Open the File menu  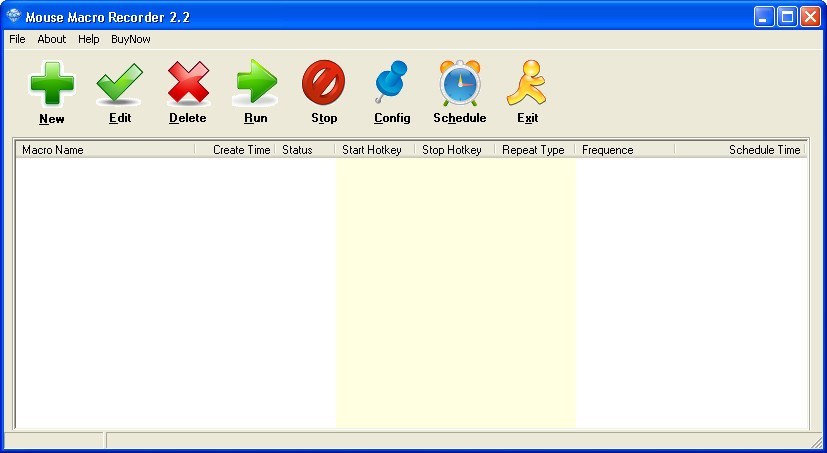17,39
